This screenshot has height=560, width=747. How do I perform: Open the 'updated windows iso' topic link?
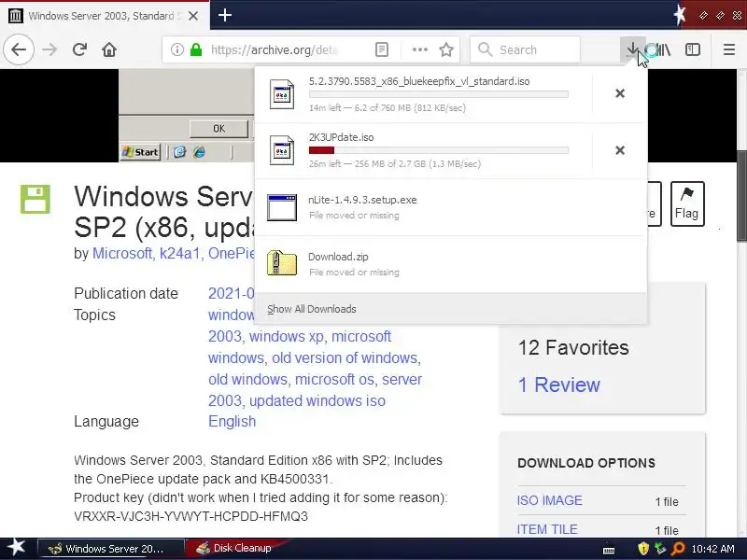click(x=317, y=401)
